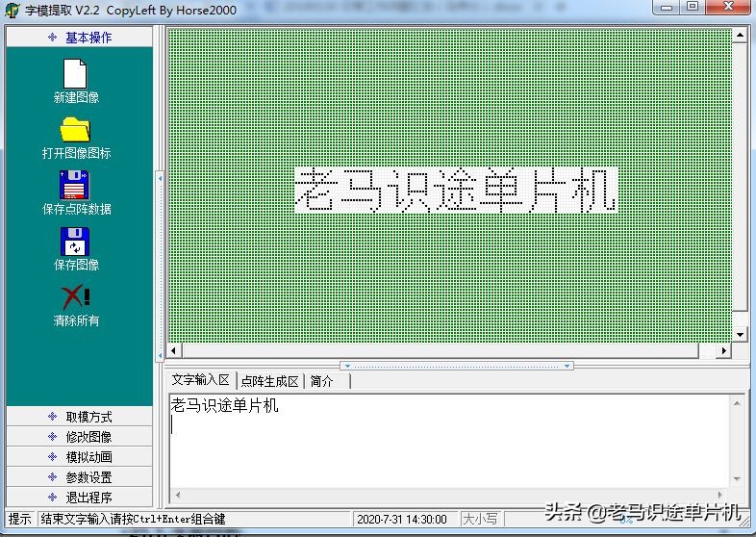The height and width of the screenshot is (537, 756).
Task: Click the 老马识途单片机 line in text area
Action: pyautogui.click(x=224, y=405)
